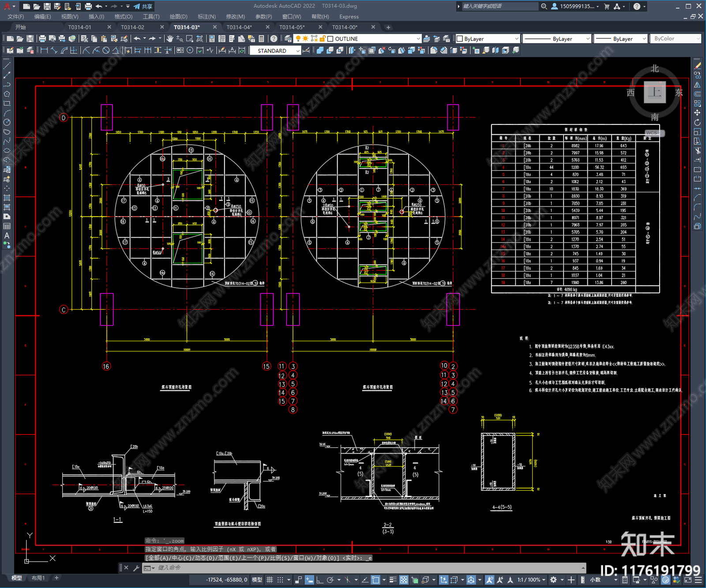Open the STANDARD dimension style dropdown
Image resolution: width=706 pixels, height=588 pixels.
[x=298, y=51]
